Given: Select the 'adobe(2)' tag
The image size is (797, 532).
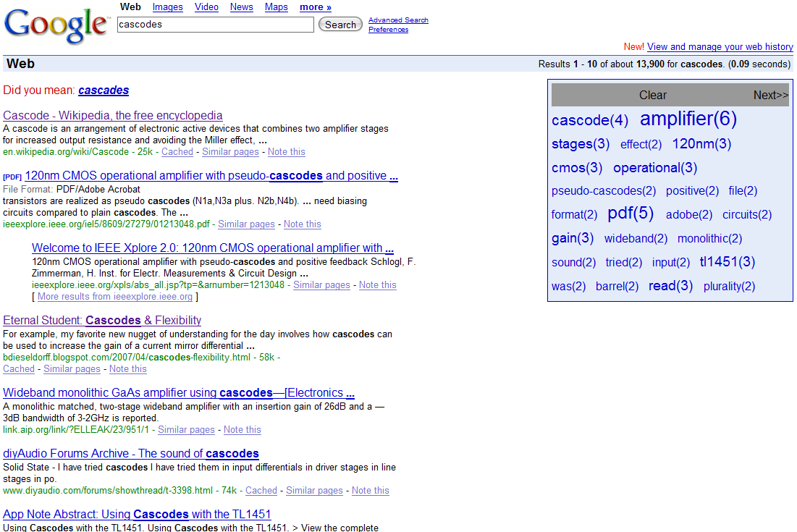Looking at the screenshot, I should point(689,215).
